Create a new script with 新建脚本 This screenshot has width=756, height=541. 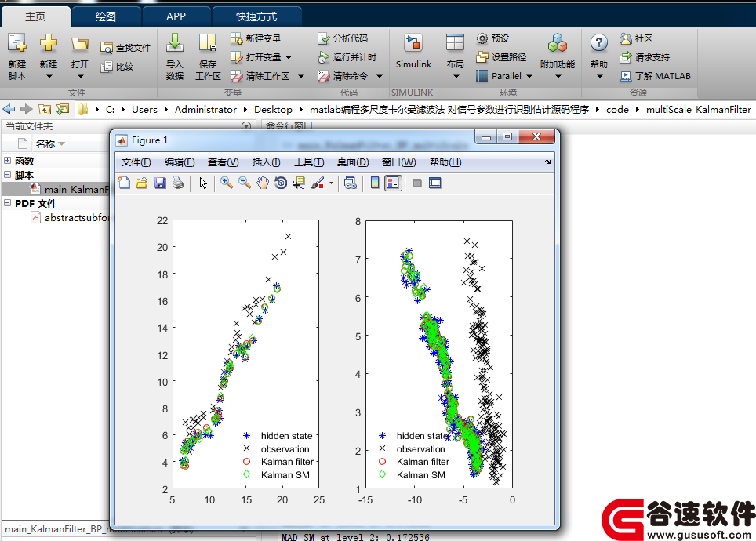tap(17, 56)
